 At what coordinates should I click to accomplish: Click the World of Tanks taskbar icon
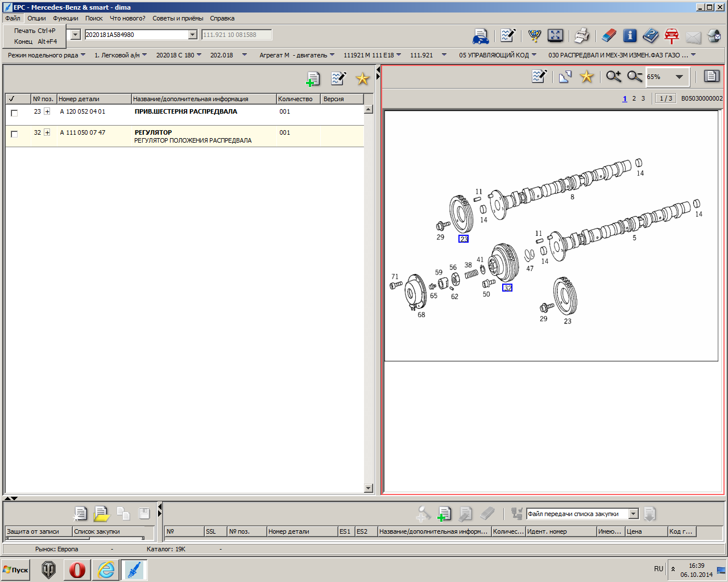(x=49, y=569)
